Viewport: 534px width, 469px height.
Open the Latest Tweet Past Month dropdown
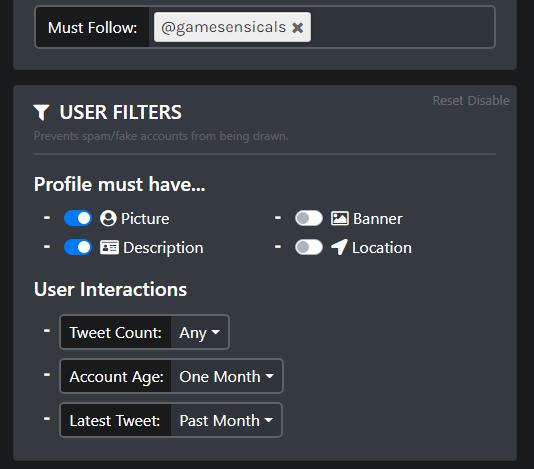click(226, 420)
